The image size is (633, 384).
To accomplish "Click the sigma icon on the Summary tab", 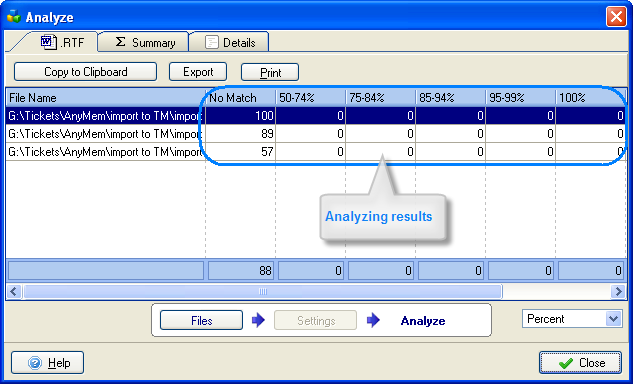I will (x=120, y=42).
